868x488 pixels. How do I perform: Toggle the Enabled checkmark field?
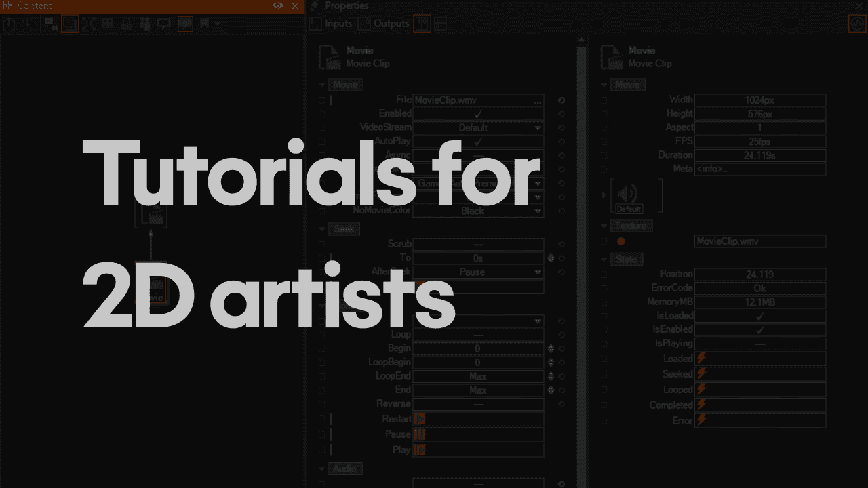(478, 114)
